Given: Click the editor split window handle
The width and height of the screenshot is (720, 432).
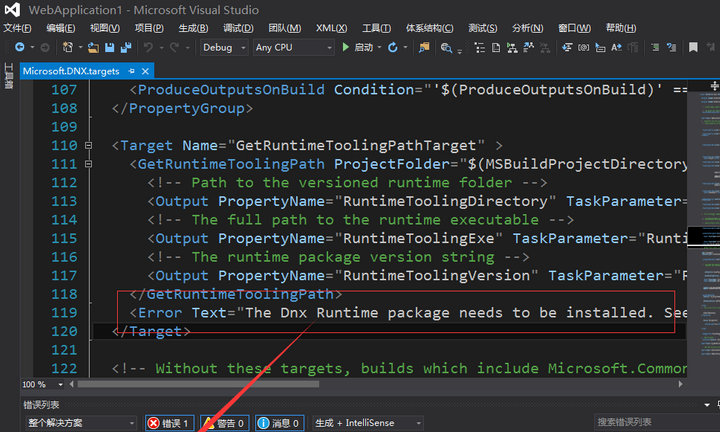Looking at the screenshot, I should tap(714, 85).
